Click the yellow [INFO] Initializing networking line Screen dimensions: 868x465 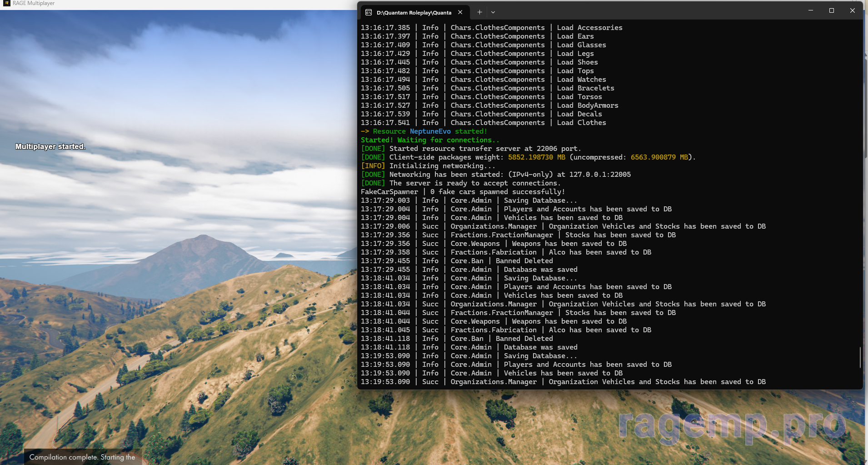pos(428,166)
